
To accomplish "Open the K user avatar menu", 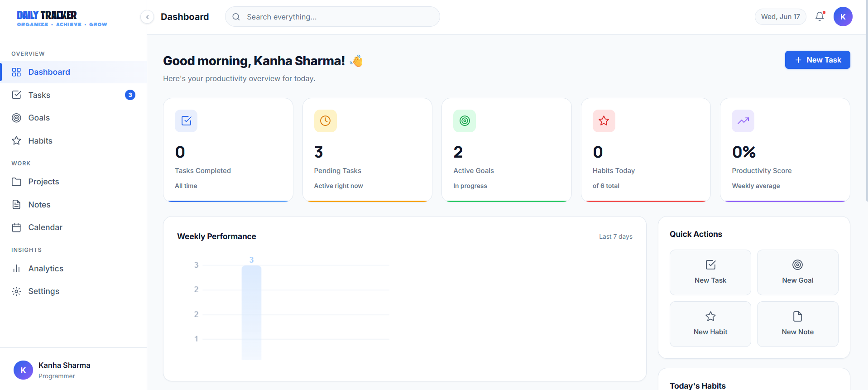I will (843, 17).
